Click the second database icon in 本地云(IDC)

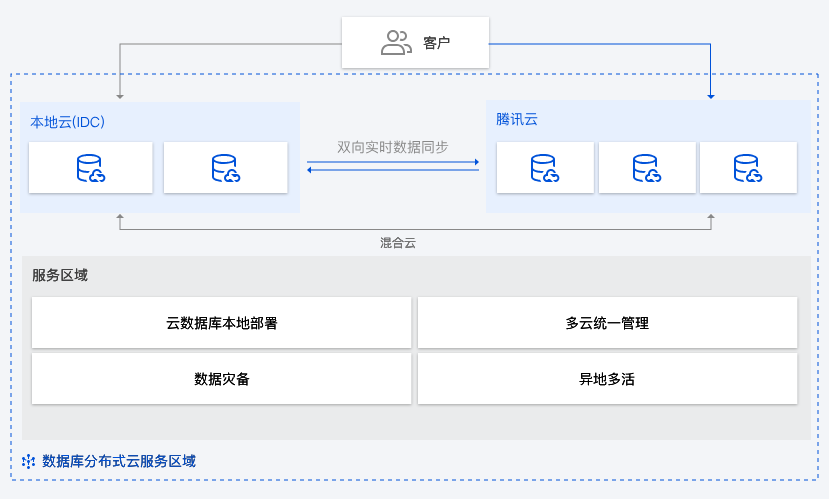coord(225,168)
